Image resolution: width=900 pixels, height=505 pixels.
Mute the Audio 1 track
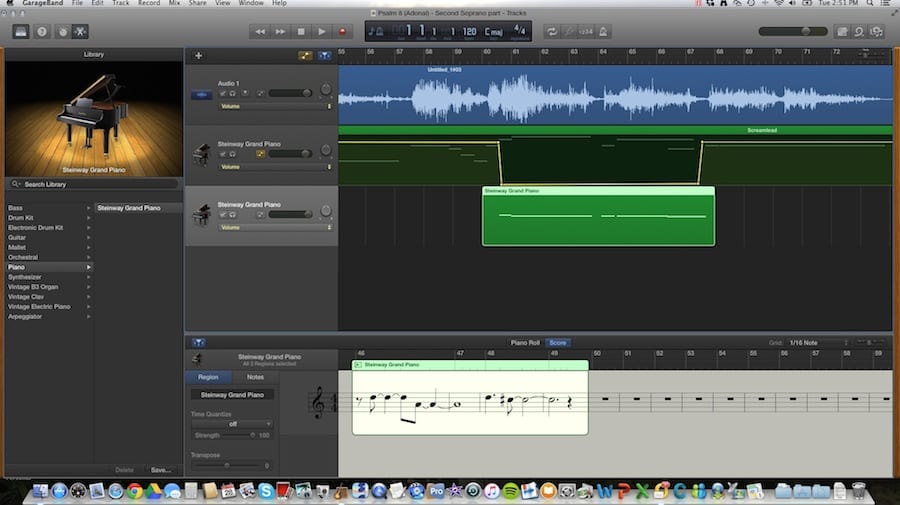(x=223, y=93)
